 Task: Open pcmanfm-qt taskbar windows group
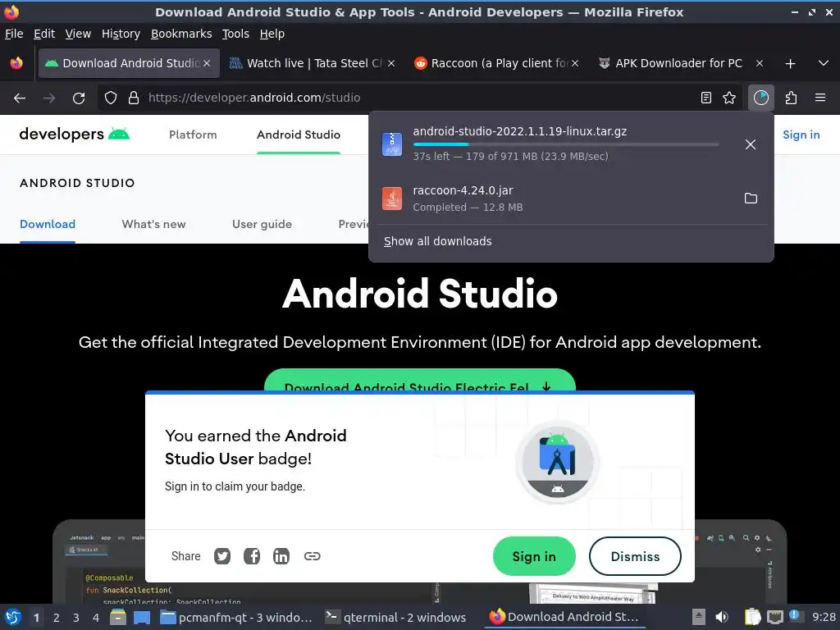(x=236, y=617)
